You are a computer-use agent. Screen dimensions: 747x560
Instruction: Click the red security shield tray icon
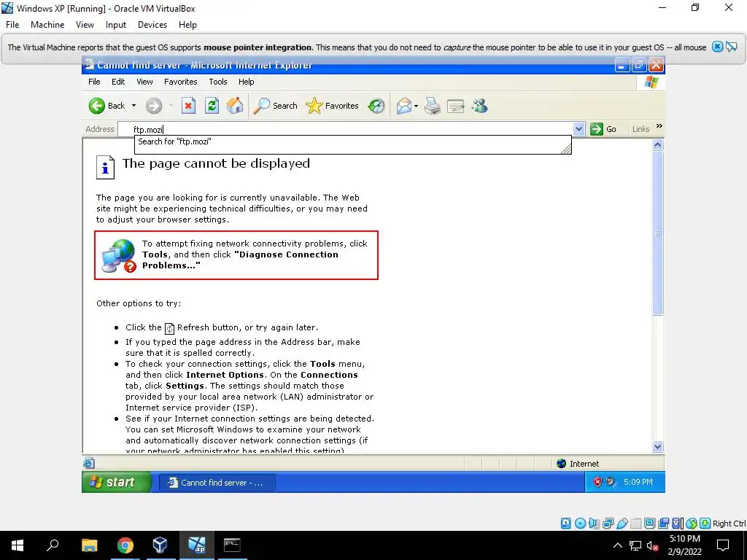[597, 483]
